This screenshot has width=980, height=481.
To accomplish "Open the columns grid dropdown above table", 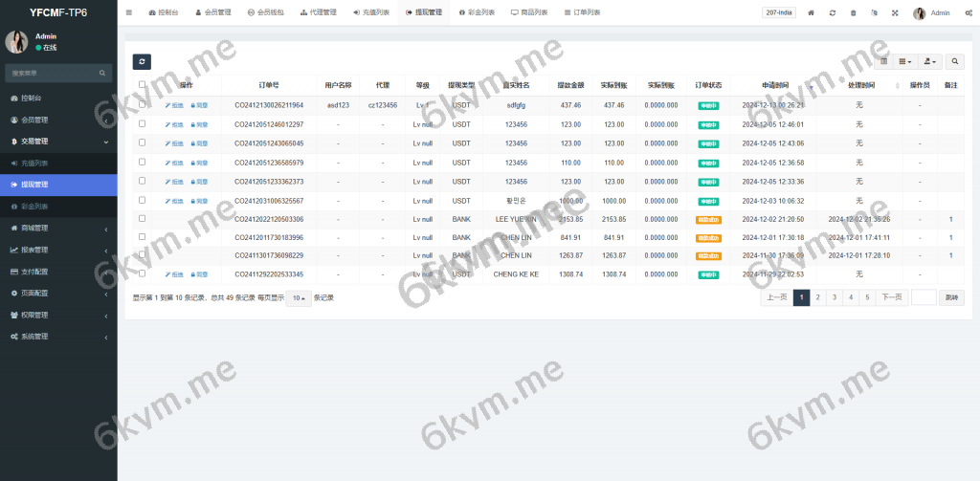I will pyautogui.click(x=905, y=61).
